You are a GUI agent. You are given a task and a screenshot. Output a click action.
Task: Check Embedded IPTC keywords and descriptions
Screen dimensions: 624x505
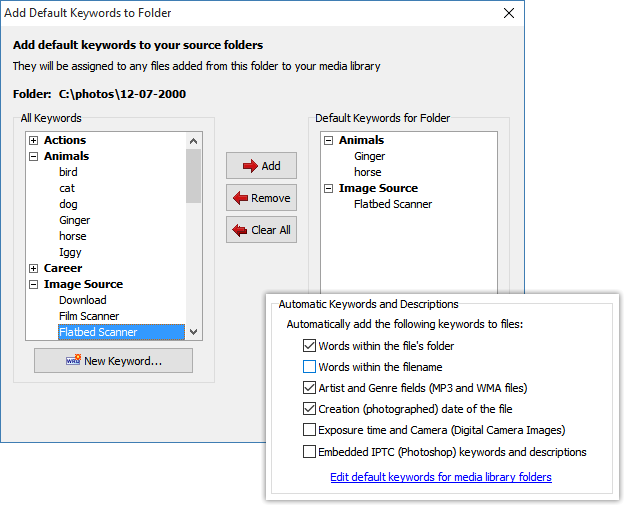coord(310,452)
